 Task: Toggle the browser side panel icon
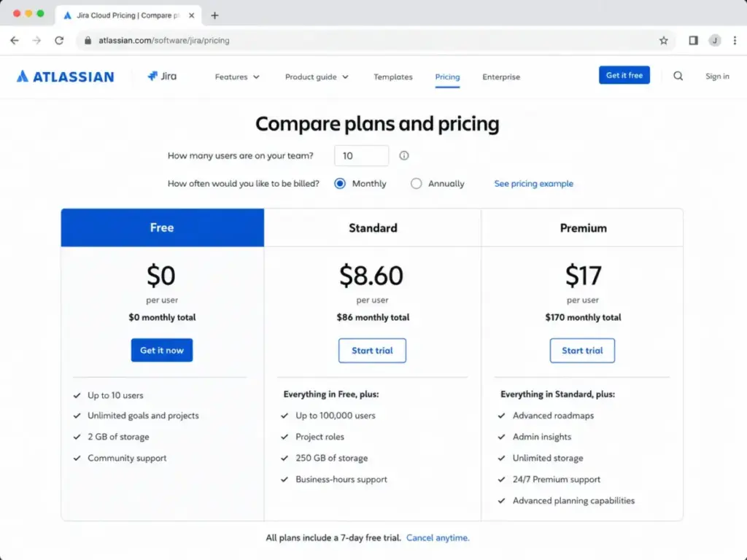point(693,41)
